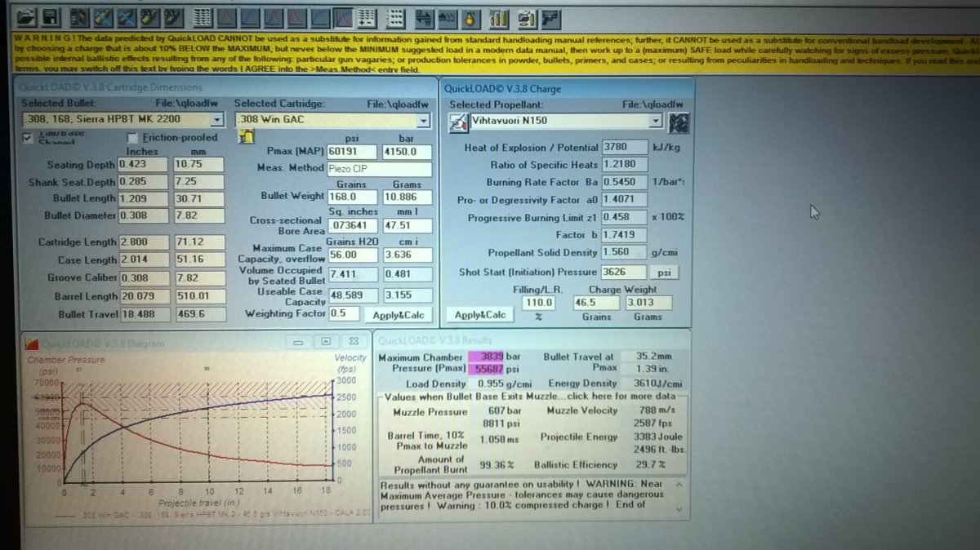Click the Bullet Weight grains field
Viewport: 980px width, 550px height.
[x=352, y=197]
